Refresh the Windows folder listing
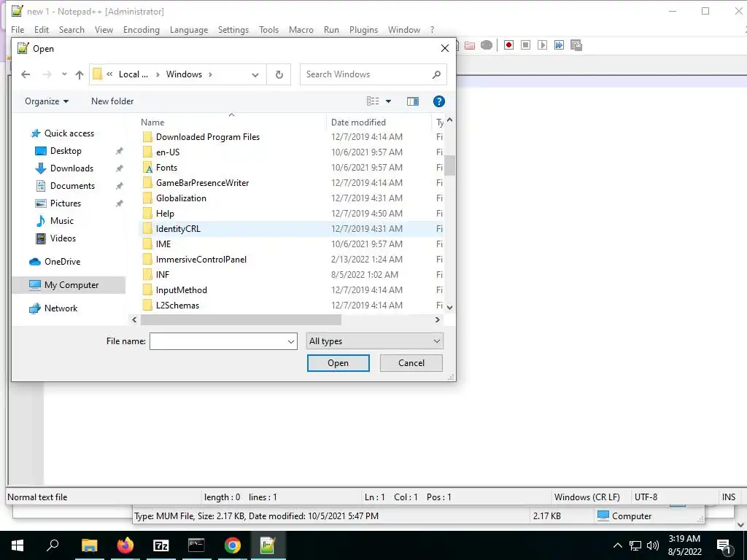 coord(279,74)
